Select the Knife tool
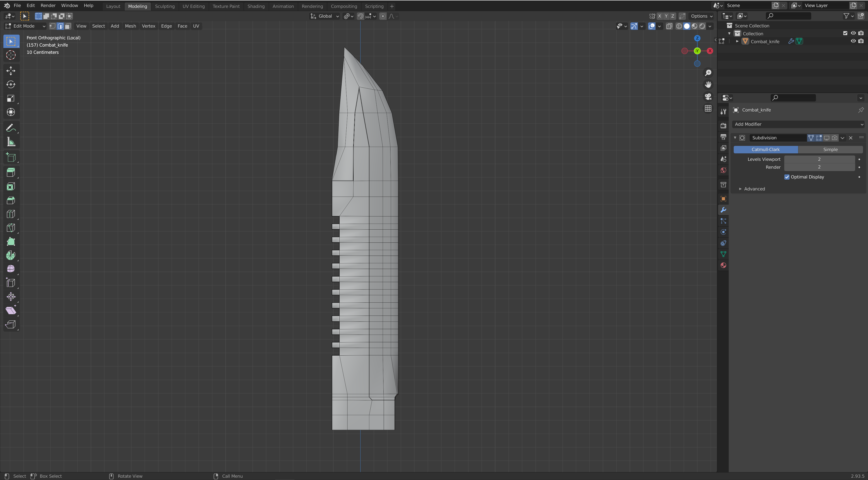This screenshot has width=868, height=480. tap(11, 228)
